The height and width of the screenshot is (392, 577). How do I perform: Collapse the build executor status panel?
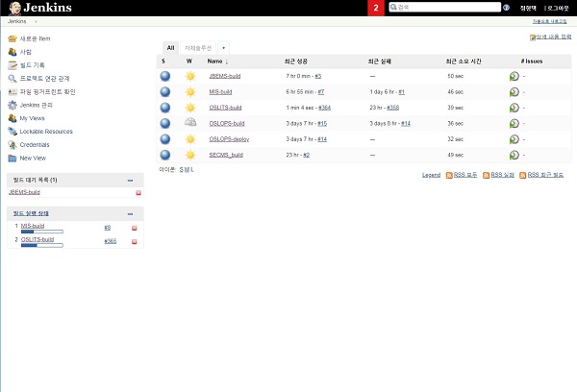[130, 213]
